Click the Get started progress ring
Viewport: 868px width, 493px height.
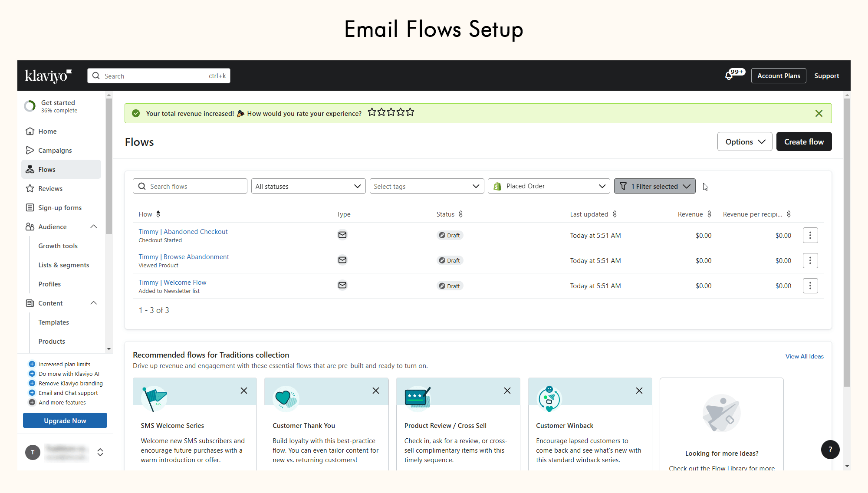point(30,106)
